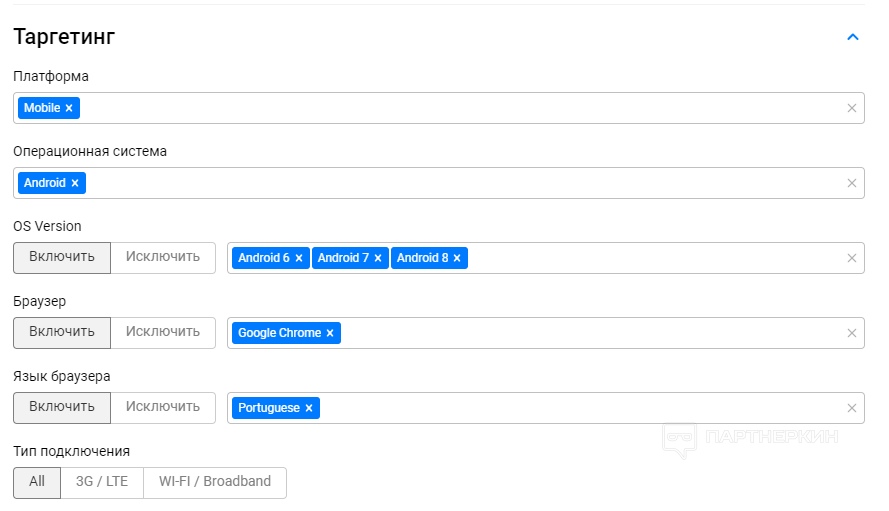Choose the 3G / LTE connection type
889x511 pixels.
point(102,482)
